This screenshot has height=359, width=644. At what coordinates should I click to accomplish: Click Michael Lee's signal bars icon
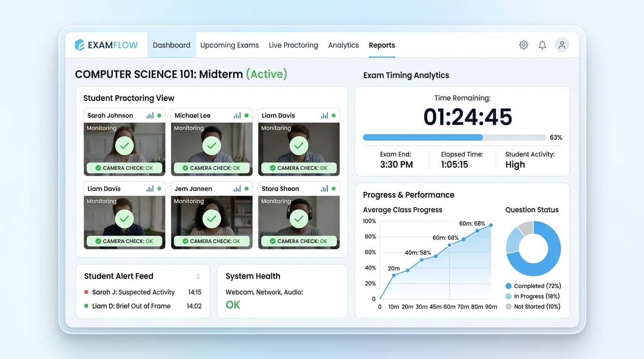tap(237, 115)
